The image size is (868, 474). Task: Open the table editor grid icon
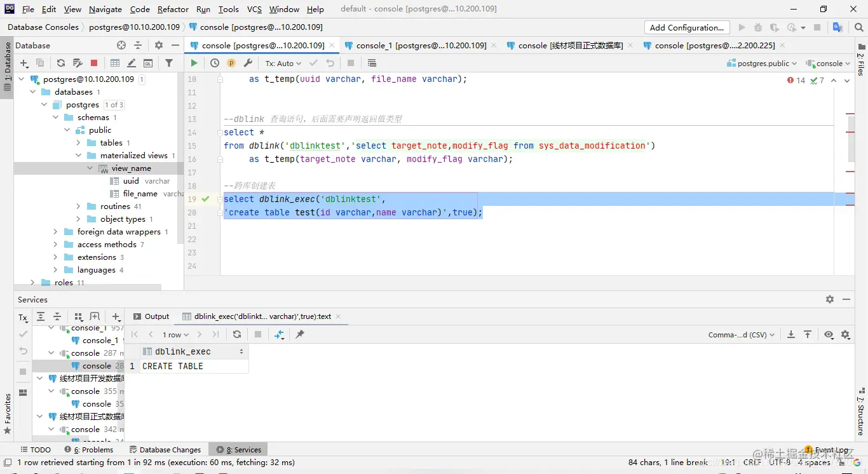115,63
